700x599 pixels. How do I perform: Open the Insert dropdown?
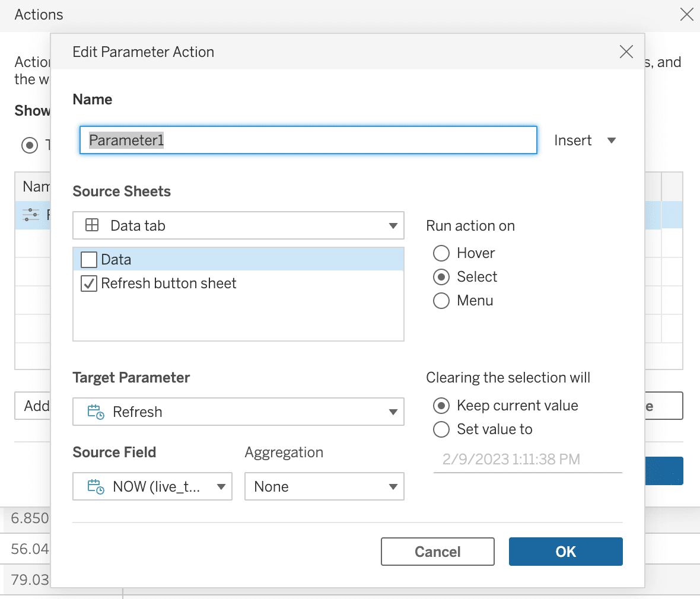[586, 140]
